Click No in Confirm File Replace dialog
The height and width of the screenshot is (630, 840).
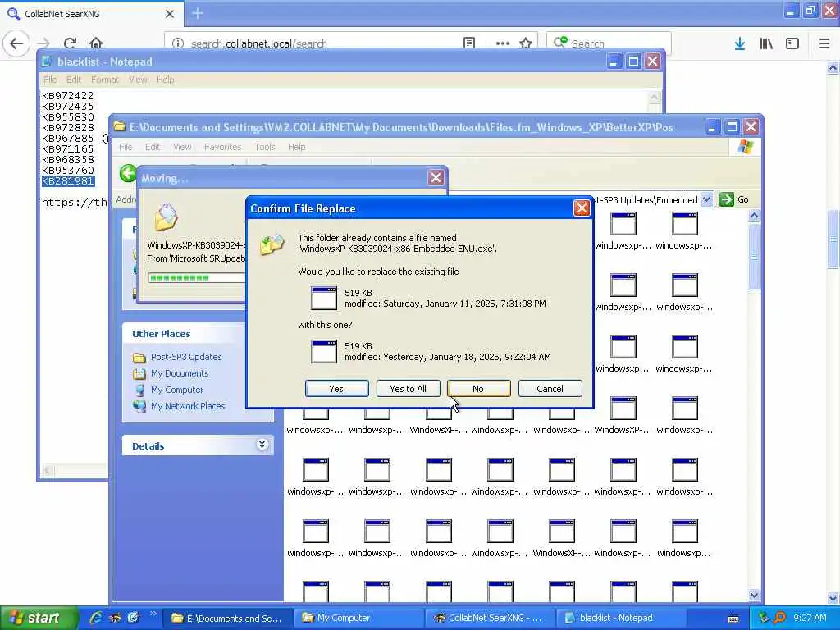pos(478,389)
